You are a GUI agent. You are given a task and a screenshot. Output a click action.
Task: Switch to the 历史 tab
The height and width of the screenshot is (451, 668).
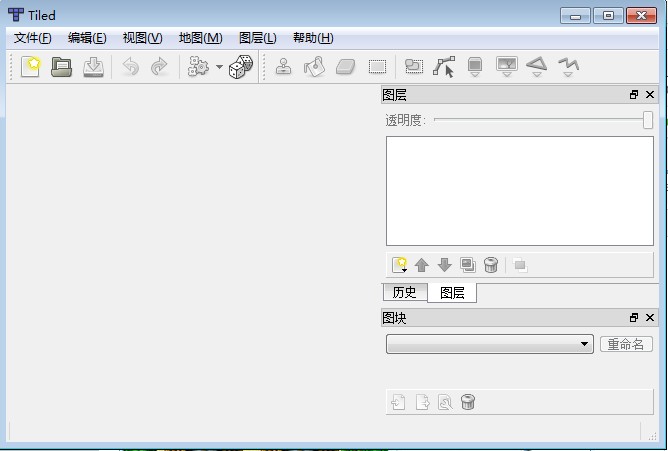[405, 292]
